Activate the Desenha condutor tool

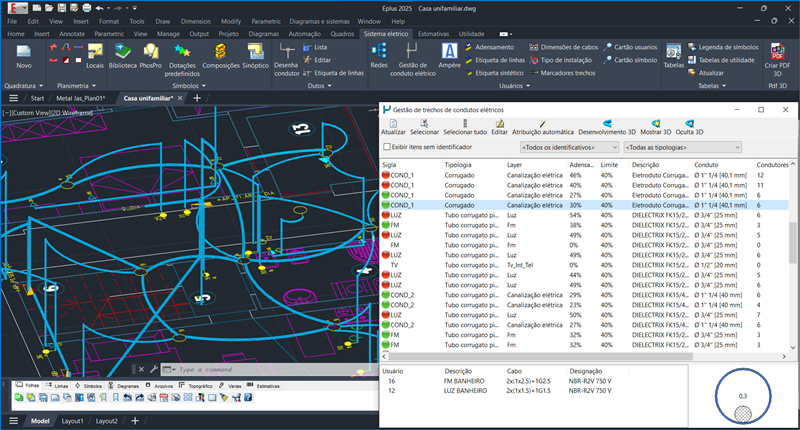(x=287, y=60)
